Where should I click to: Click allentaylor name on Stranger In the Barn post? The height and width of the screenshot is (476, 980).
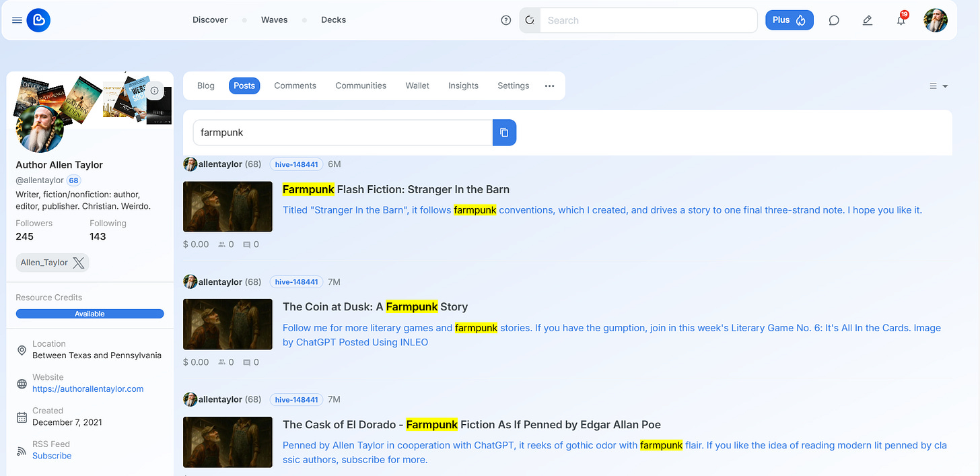[220, 164]
